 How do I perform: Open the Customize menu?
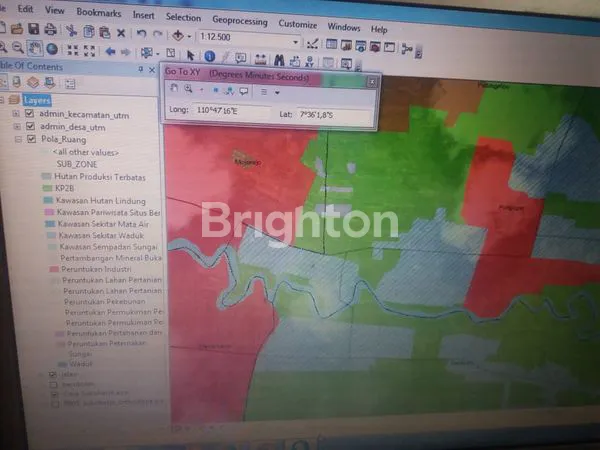pyautogui.click(x=298, y=24)
